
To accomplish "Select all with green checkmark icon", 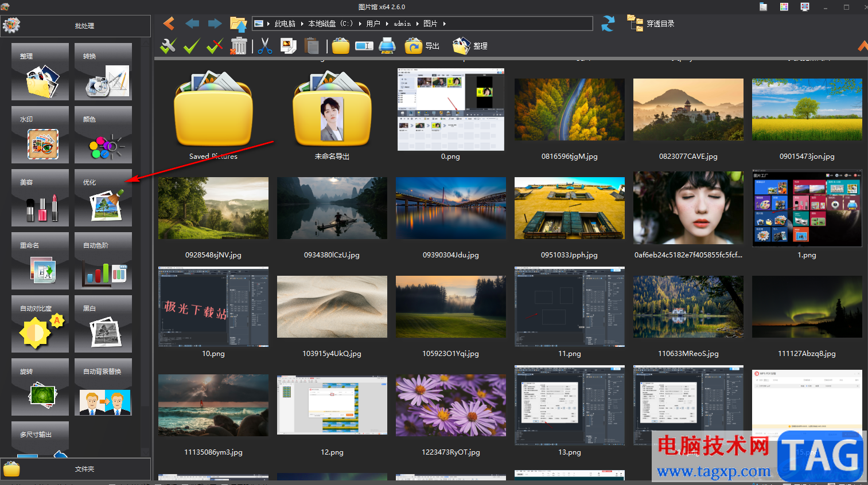I will point(192,46).
